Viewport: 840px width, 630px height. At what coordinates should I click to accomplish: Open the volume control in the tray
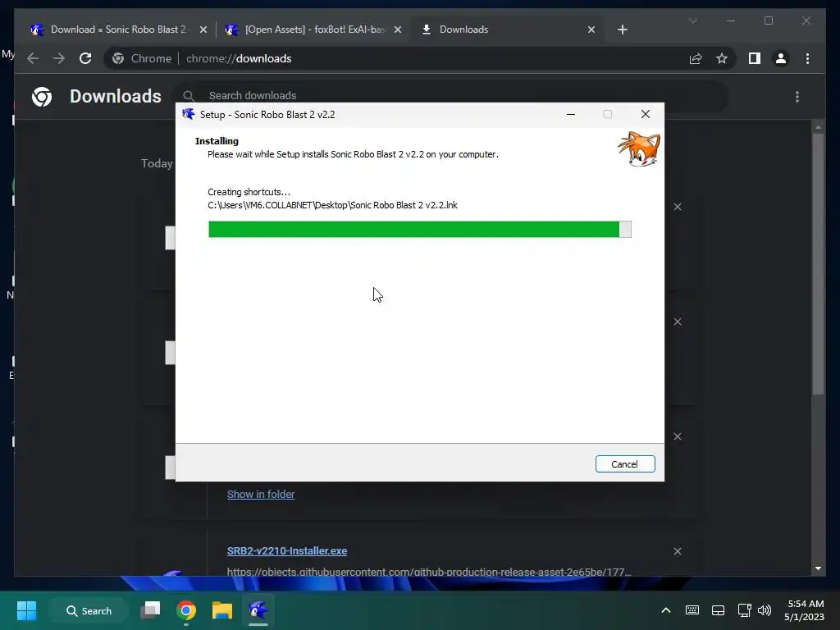[x=765, y=610]
